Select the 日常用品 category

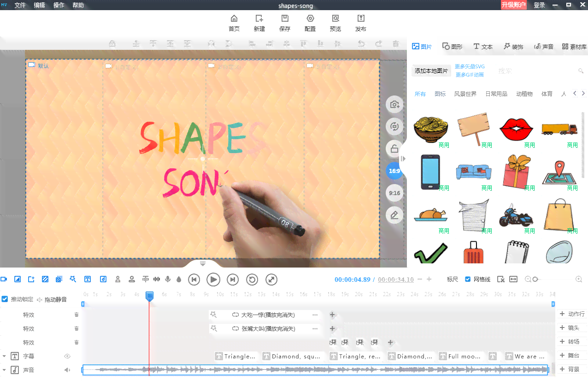click(x=496, y=94)
